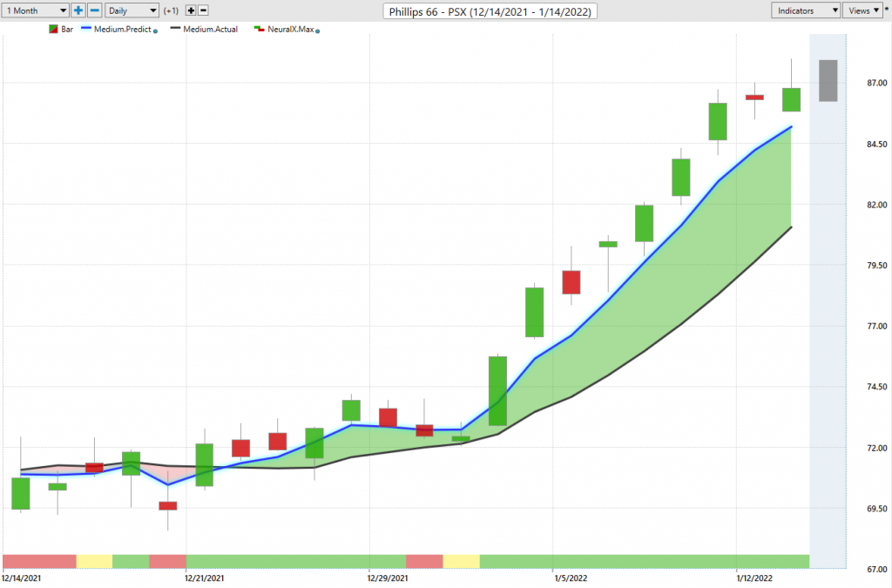Click the 79.50 price axis label
This screenshot has width=892, height=588.
tap(876, 265)
